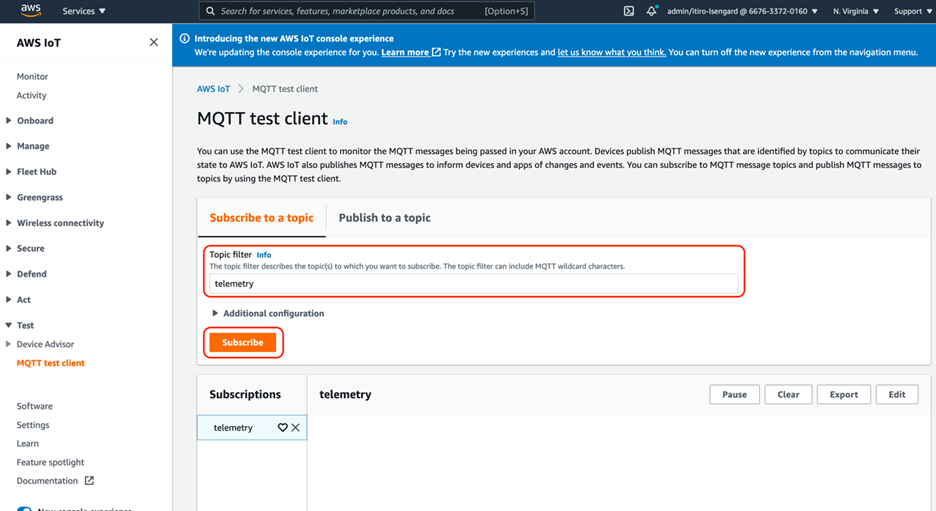This screenshot has height=511, width=936.
Task: Open the notifications bell
Action: (651, 11)
